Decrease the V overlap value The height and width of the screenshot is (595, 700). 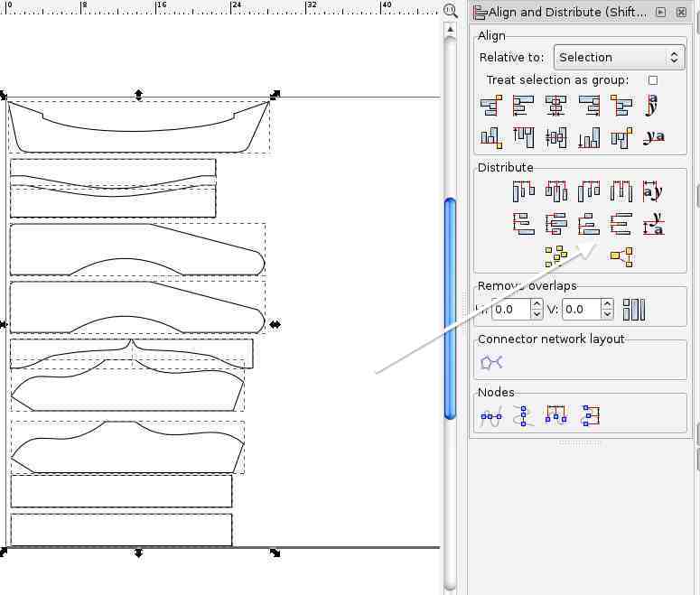click(607, 314)
